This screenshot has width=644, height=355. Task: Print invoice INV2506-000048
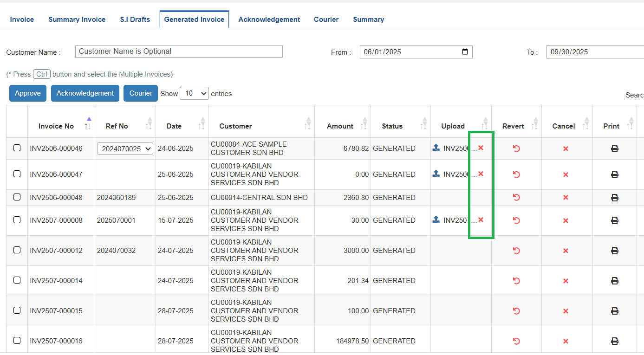point(615,197)
